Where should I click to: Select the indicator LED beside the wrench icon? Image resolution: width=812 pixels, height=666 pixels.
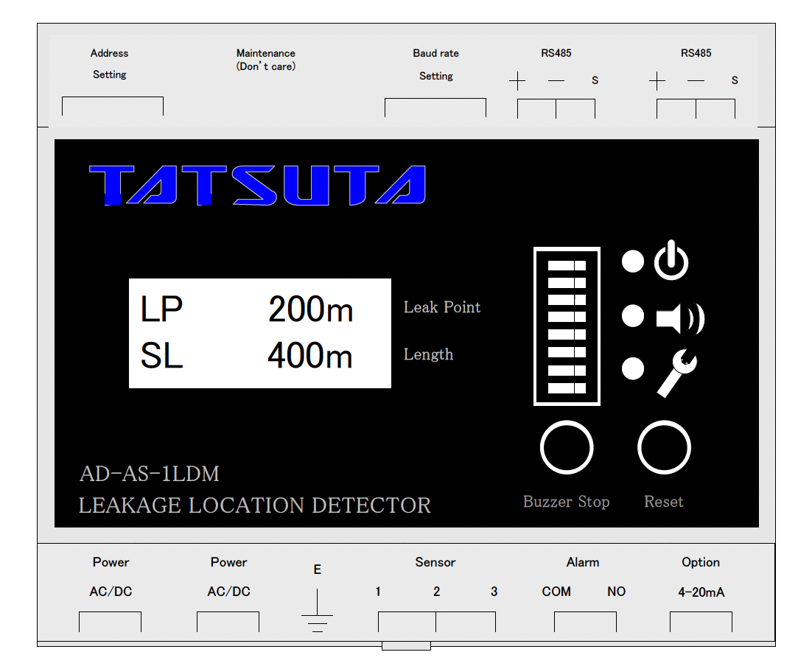pos(633,369)
